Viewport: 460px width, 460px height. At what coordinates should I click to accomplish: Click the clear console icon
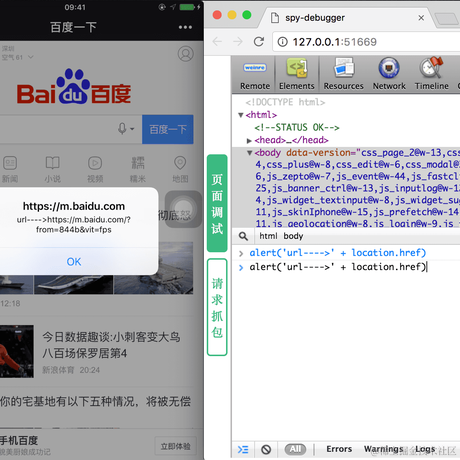[x=266, y=449]
